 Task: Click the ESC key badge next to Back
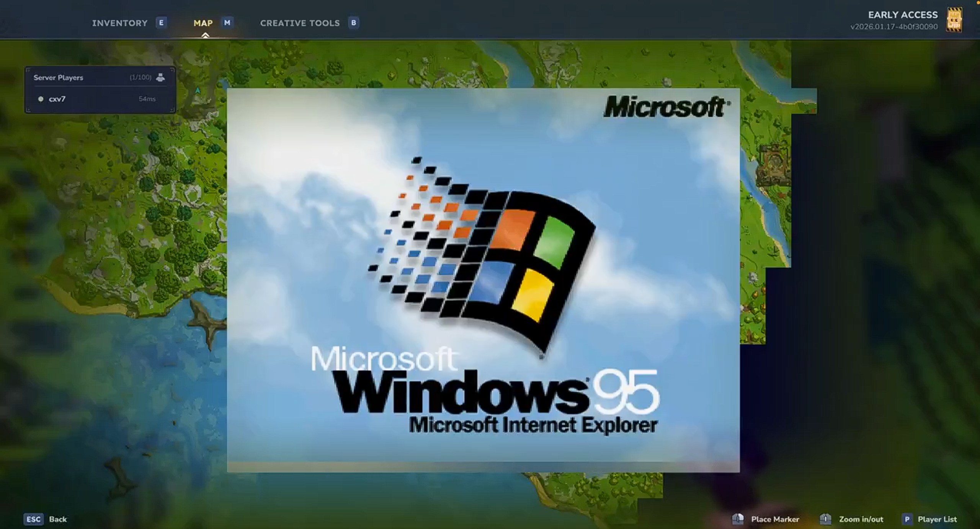coord(34,519)
